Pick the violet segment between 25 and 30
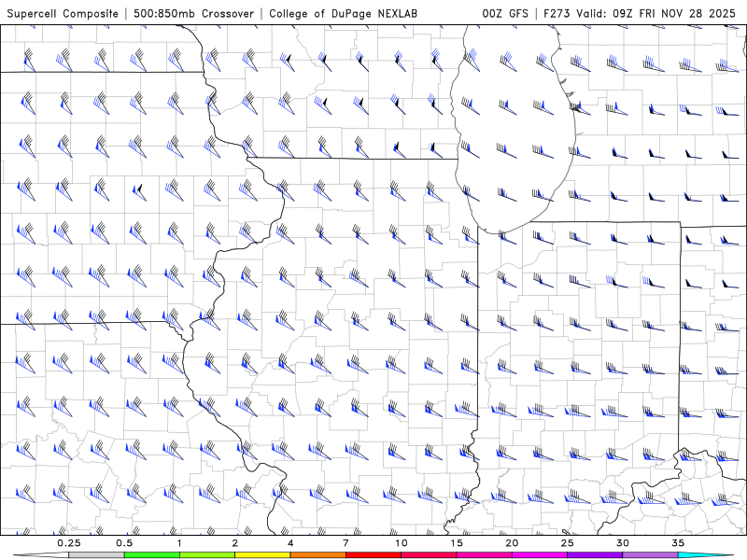 click(595, 555)
